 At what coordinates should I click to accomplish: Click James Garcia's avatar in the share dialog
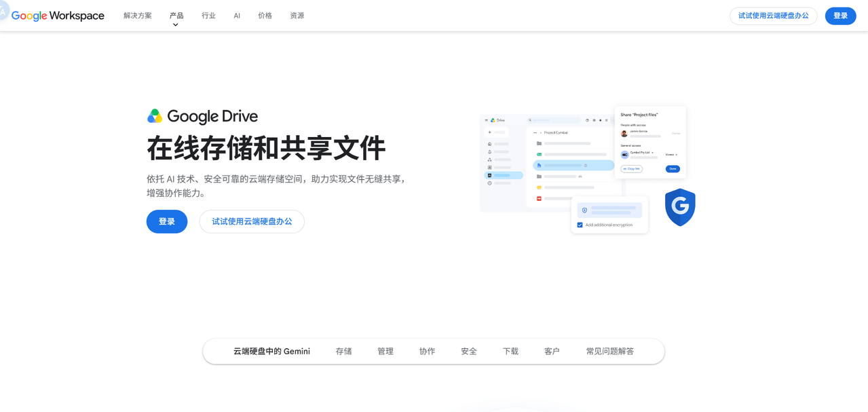coord(624,134)
